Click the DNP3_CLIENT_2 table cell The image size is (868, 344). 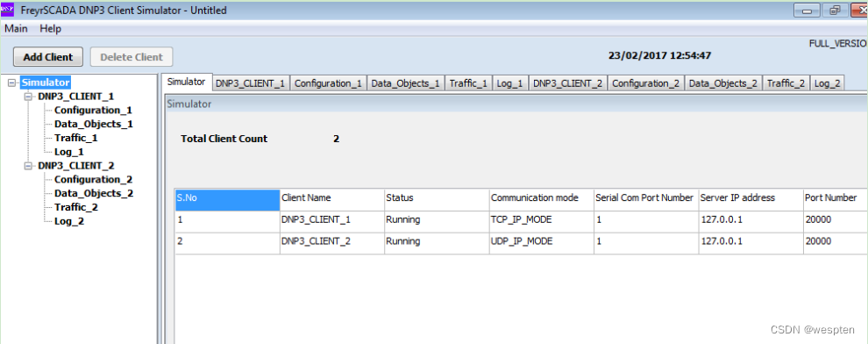[332, 243]
